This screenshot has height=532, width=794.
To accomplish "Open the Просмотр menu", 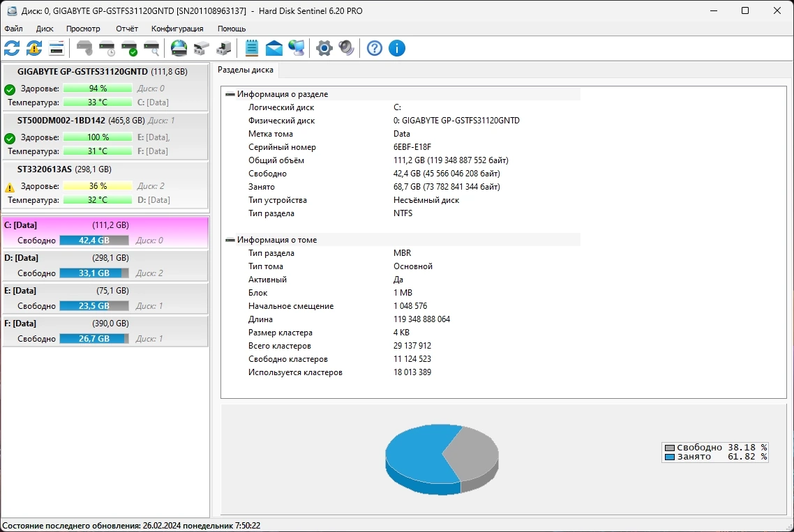I will click(x=83, y=29).
